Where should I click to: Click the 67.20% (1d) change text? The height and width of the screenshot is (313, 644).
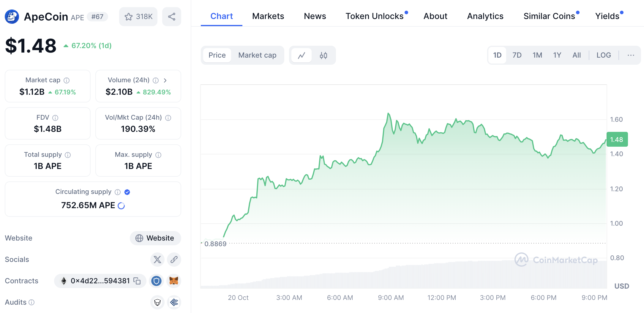point(91,46)
